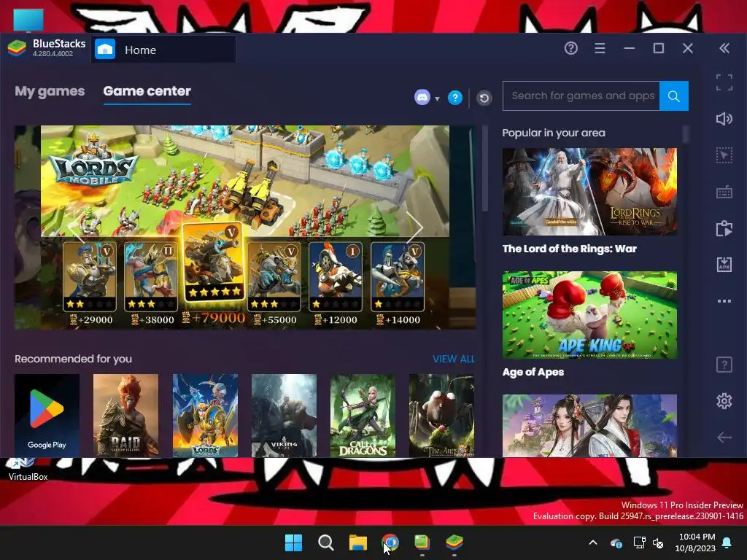Click the blue help question mark icon
This screenshot has width=747, height=560.
click(455, 98)
